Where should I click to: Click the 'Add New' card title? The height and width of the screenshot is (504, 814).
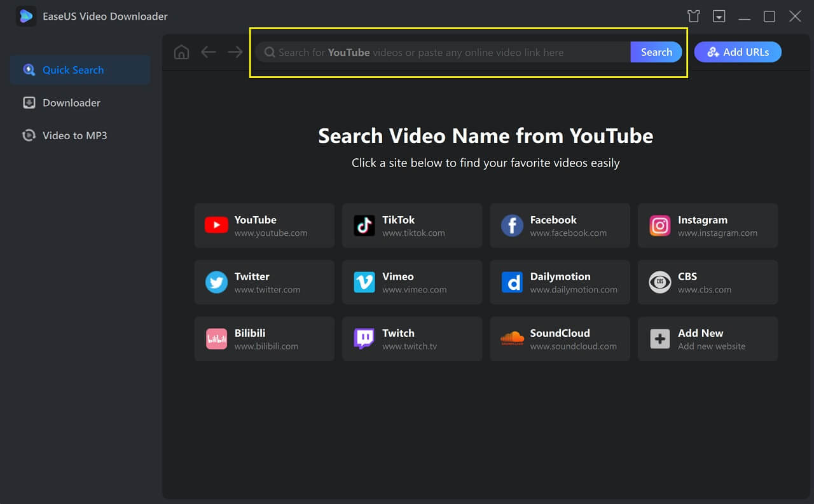(700, 333)
